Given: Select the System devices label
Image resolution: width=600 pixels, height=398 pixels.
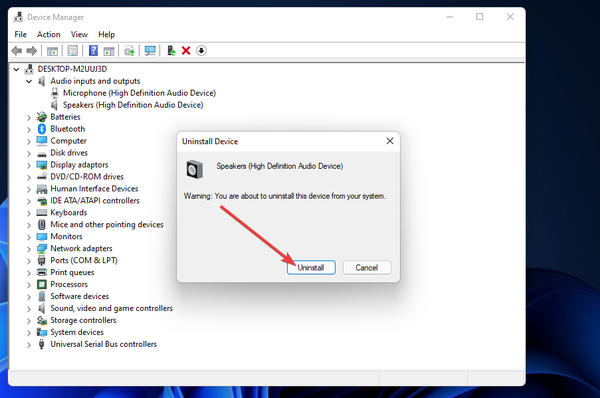Looking at the screenshot, I should (77, 332).
